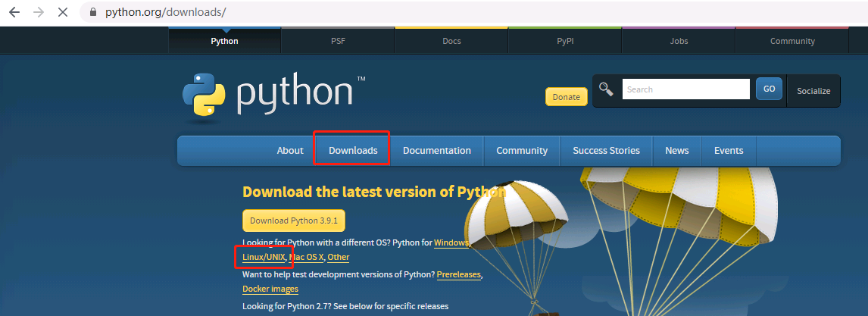Open the Community main nav item
The height and width of the screenshot is (316, 868).
point(522,151)
